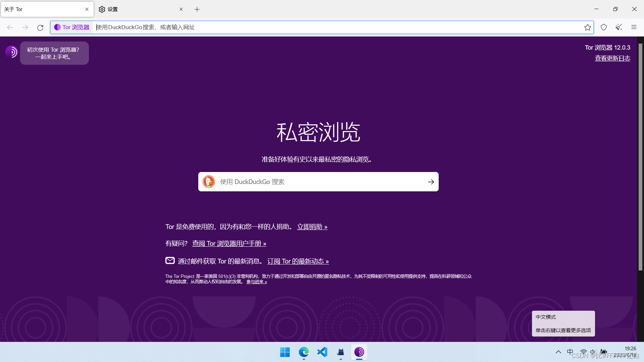Bookmark this page with the star icon

587,27
